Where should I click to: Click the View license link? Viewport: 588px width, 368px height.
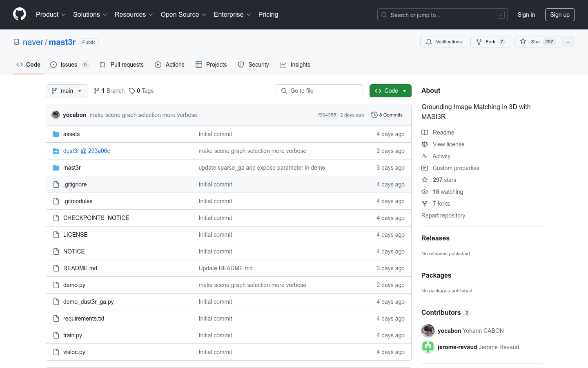click(443, 144)
